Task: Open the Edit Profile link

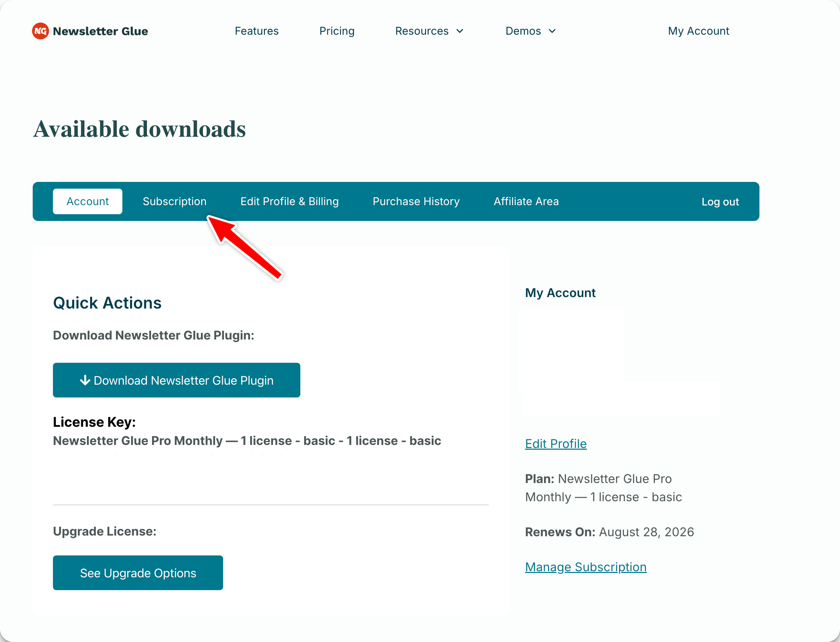Action: pyautogui.click(x=556, y=444)
